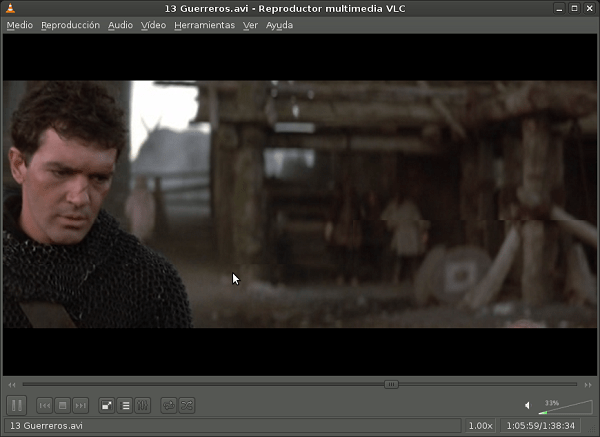This screenshot has height=437, width=600.
Task: Toggle random shuffle playback
Action: click(187, 406)
